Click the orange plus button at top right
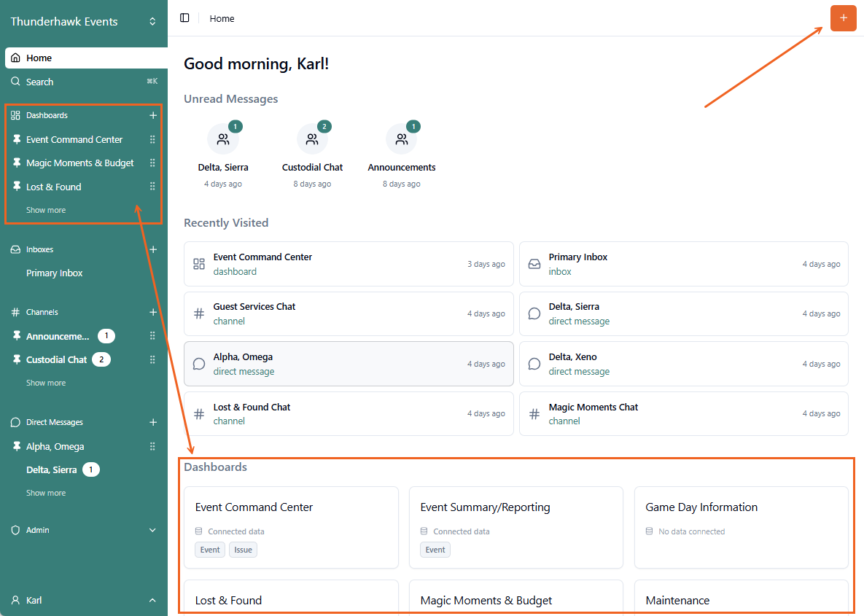Image resolution: width=864 pixels, height=616 pixels. (843, 18)
